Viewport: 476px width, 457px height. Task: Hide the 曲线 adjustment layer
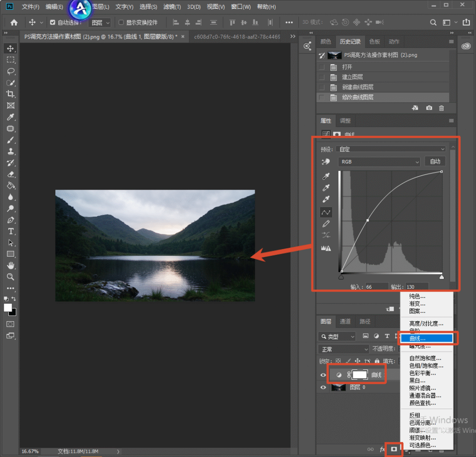(x=323, y=375)
